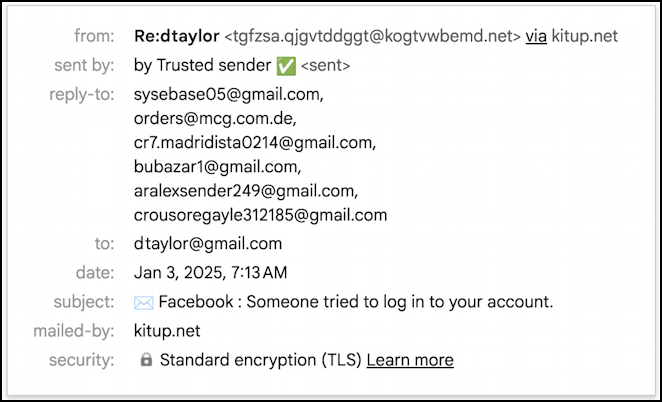Click reply-to address aralexsender249@gmail.com
The image size is (662, 402).
point(244,191)
